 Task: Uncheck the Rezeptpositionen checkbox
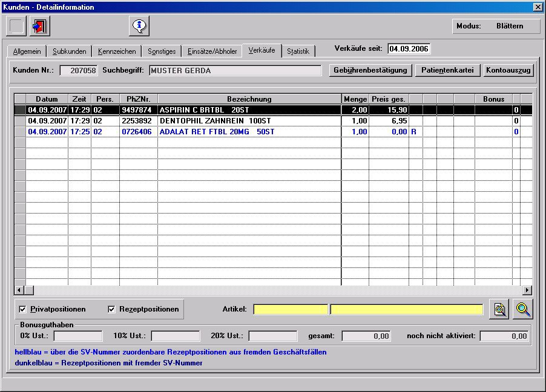coord(111,309)
